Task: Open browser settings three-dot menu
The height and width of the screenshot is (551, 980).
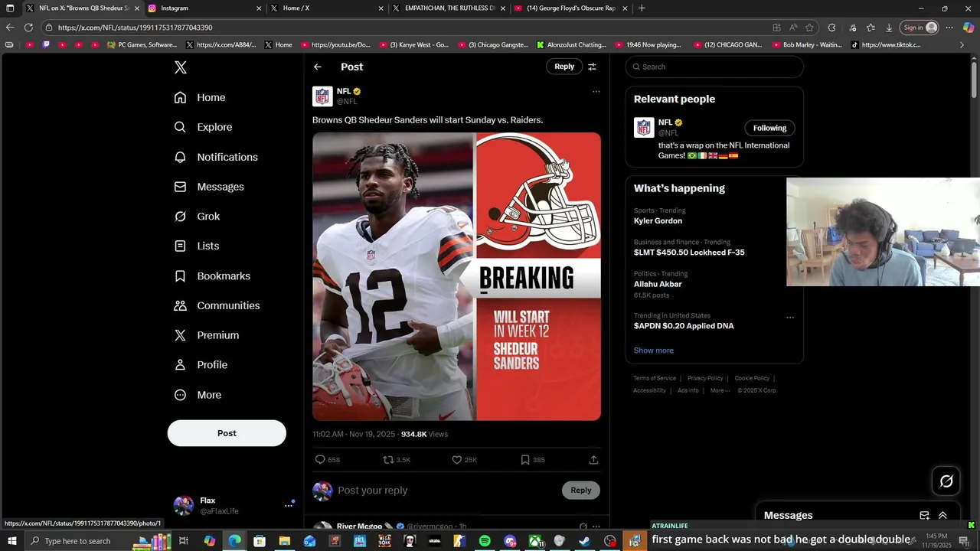Action: pyautogui.click(x=949, y=28)
